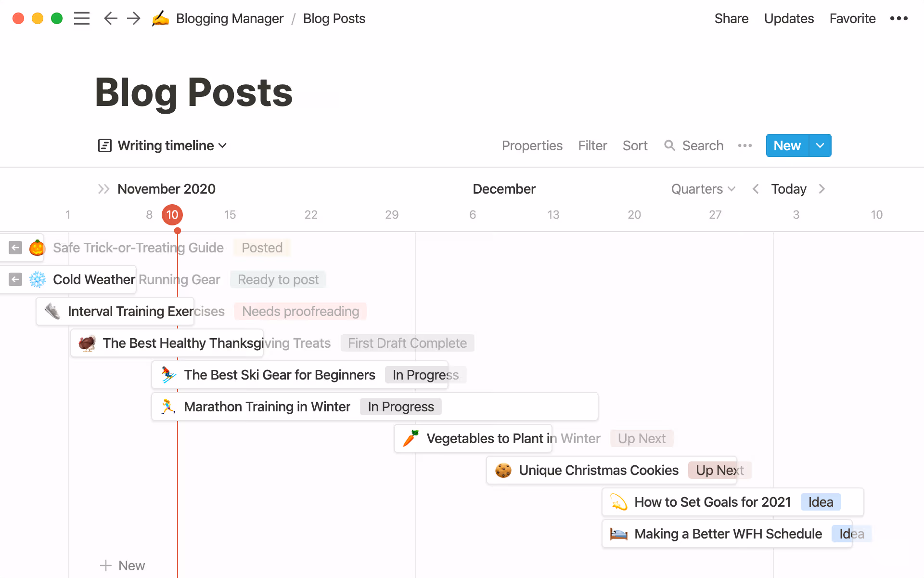Click the writing-hand emoji page icon
The width and height of the screenshot is (924, 578).
pos(160,18)
